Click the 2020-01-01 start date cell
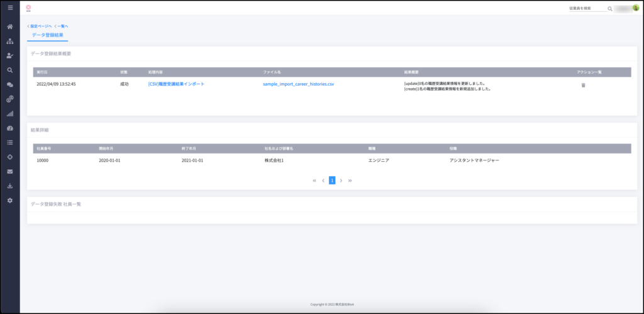Image resolution: width=644 pixels, height=314 pixels. point(109,160)
